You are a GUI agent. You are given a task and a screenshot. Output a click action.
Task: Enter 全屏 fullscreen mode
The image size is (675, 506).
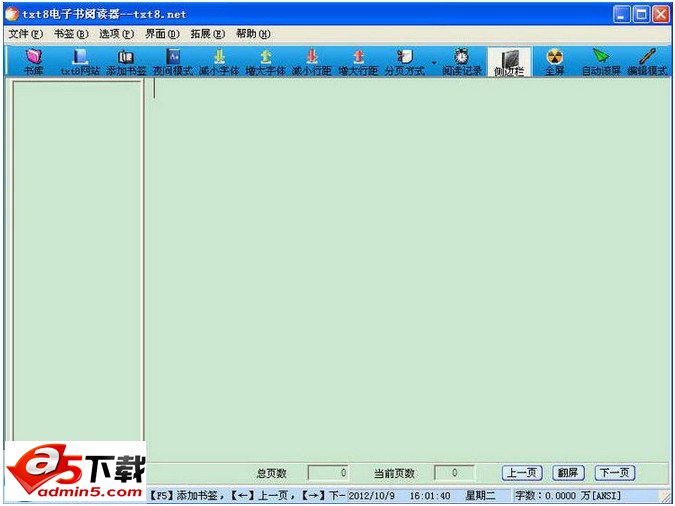click(x=554, y=62)
